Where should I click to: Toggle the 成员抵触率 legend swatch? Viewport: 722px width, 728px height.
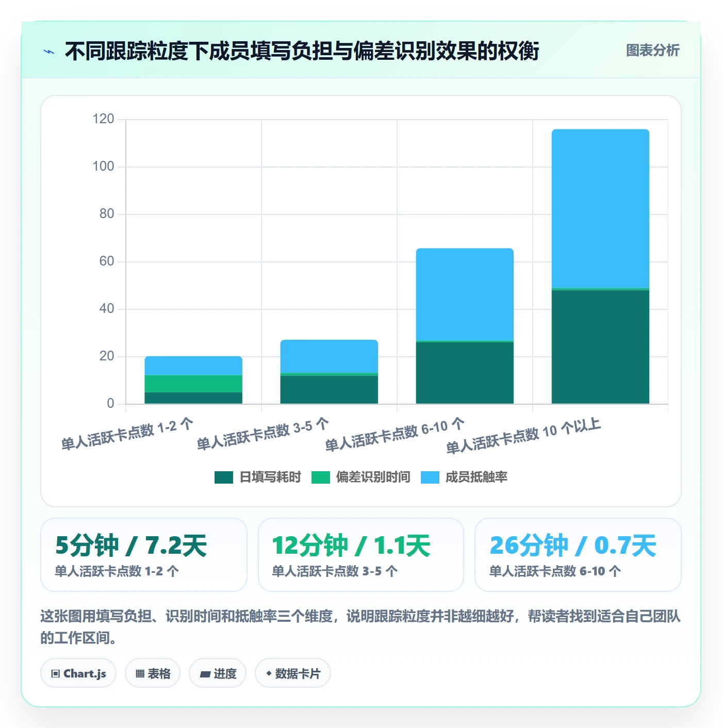[430, 477]
